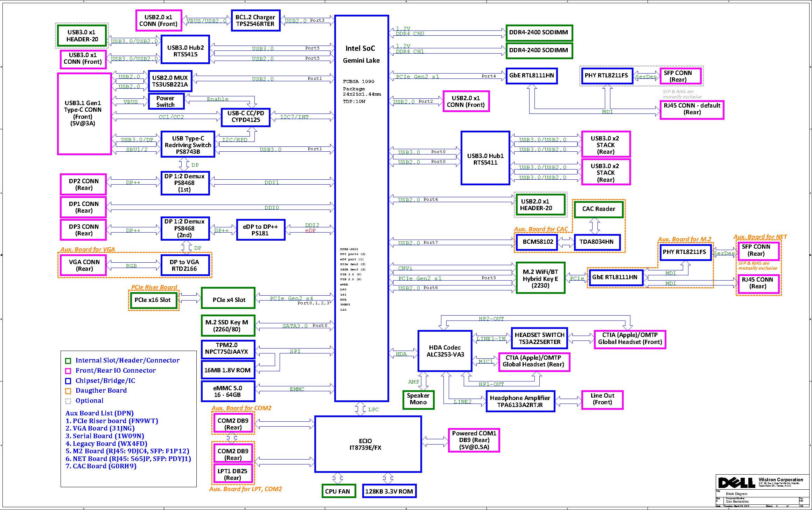Click the USB-C CC/PD CYPD4125 block
This screenshot has width=812, height=510.
tap(246, 117)
